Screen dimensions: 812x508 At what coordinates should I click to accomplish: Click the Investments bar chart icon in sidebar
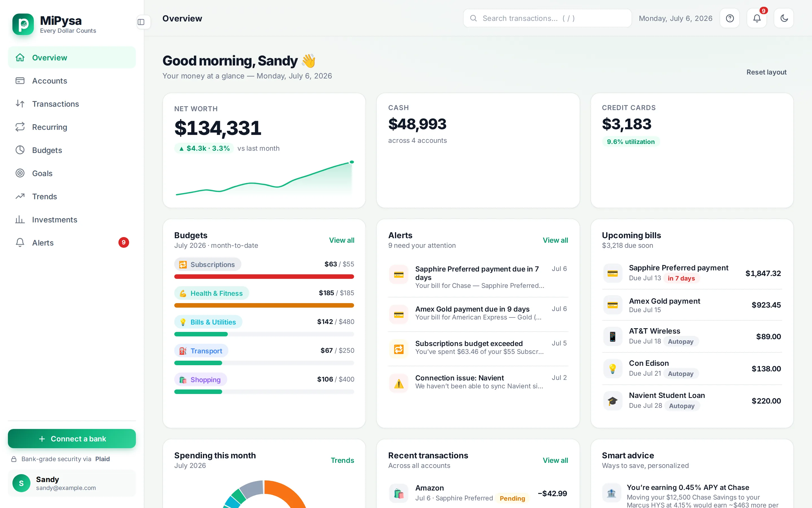coord(20,219)
